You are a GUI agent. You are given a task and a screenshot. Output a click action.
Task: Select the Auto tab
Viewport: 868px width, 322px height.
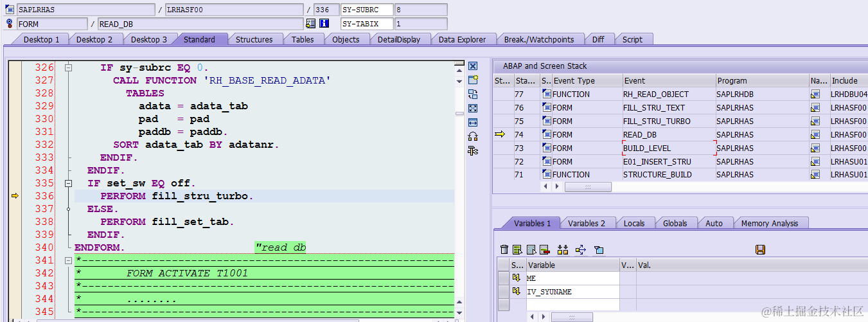pos(714,224)
